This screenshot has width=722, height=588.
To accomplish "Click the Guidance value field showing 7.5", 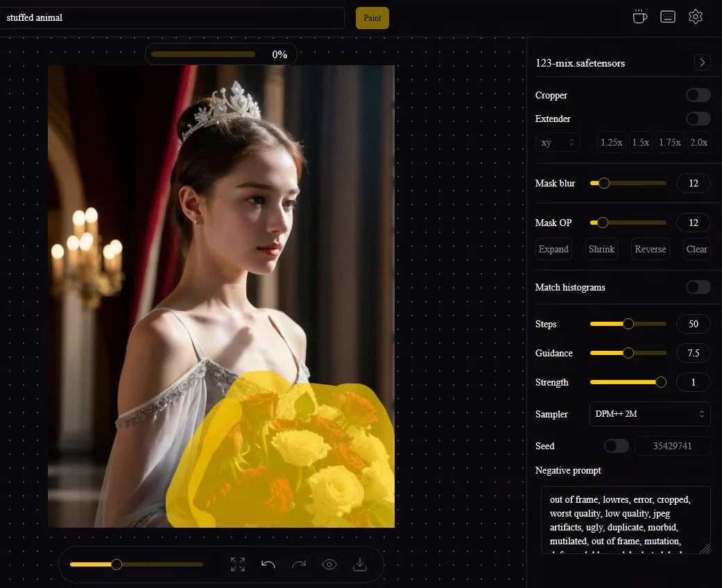I will pos(693,353).
